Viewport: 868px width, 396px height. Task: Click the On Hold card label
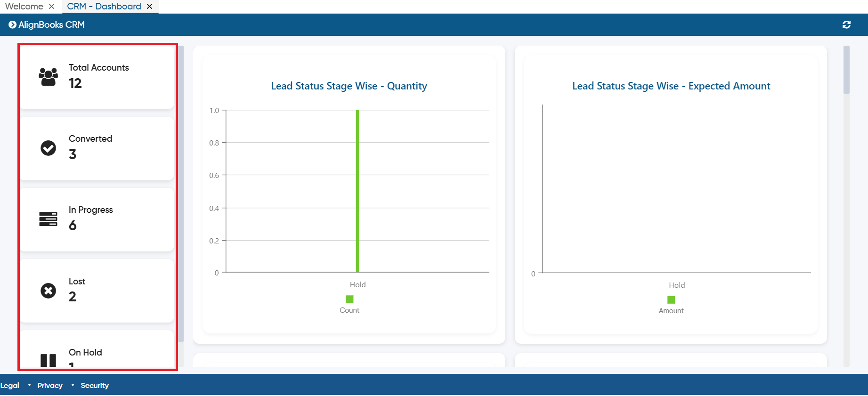[x=85, y=352]
